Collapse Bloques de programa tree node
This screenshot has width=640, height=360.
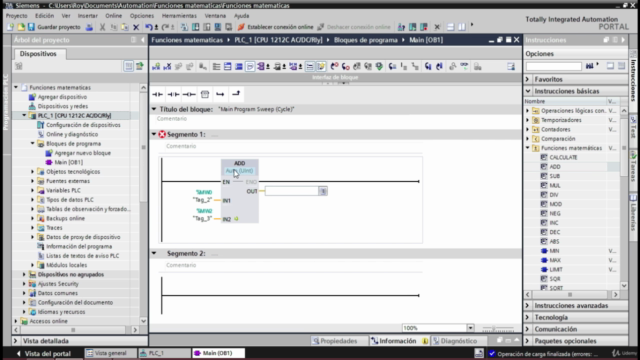coord(33,143)
